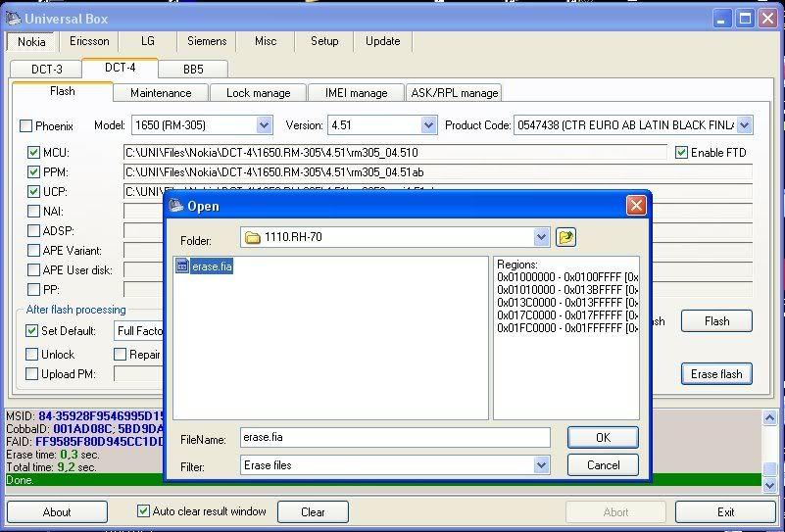Open the Misc tab
Screen dimensions: 785x532
pos(266,41)
